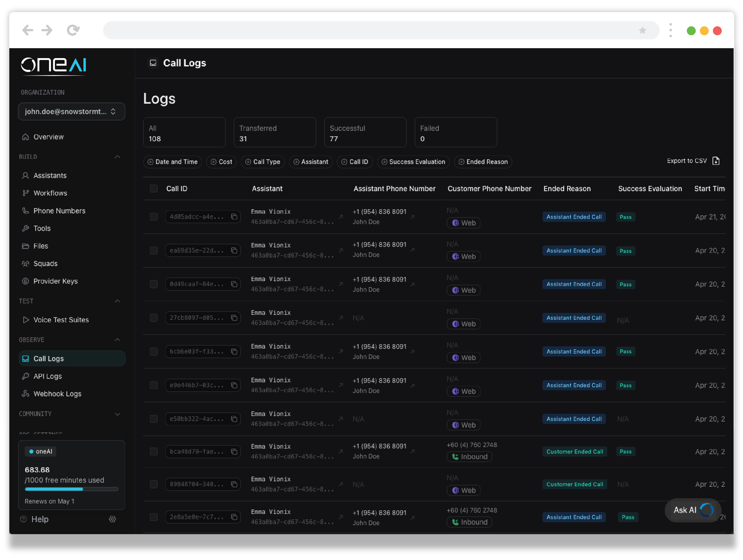Toggle the select-all checkbox in table header
The width and height of the screenshot is (743, 560).
154,188
